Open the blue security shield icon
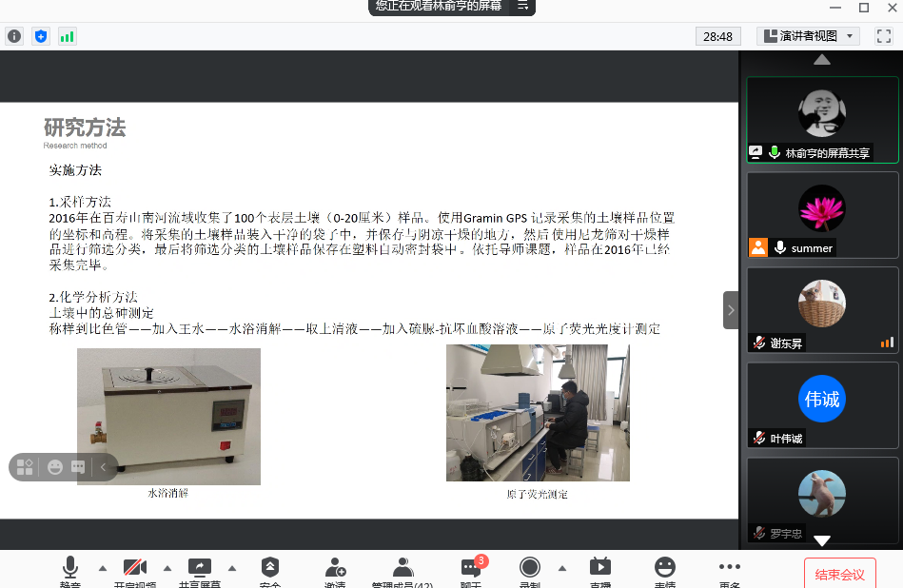This screenshot has width=903, height=588. (40, 36)
